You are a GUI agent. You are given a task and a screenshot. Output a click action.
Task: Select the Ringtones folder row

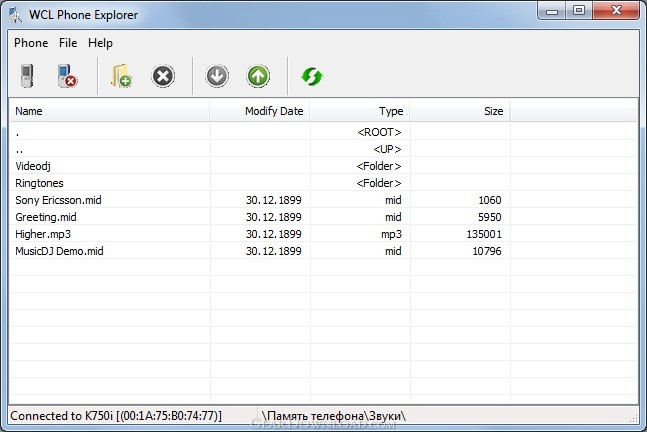[x=324, y=183]
